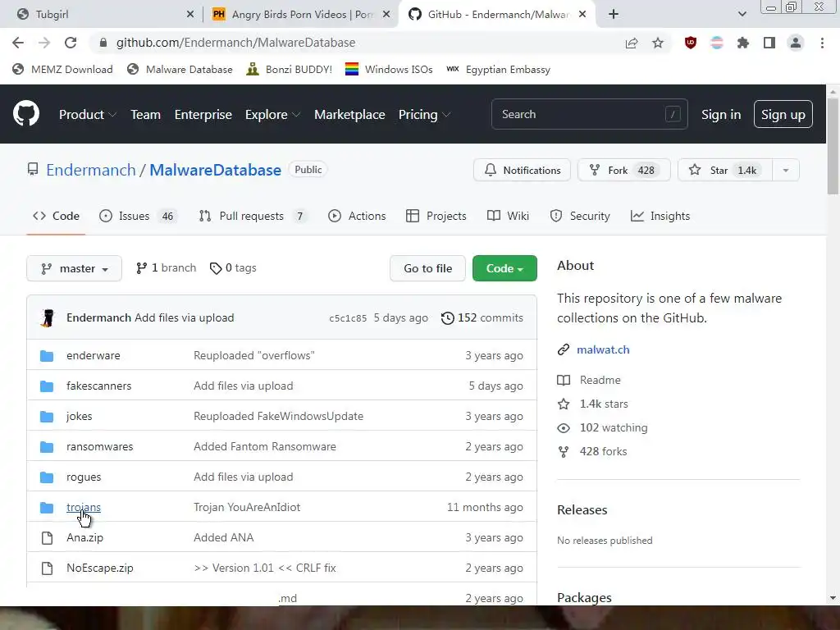
Task: Click Go to file button
Action: (x=428, y=268)
